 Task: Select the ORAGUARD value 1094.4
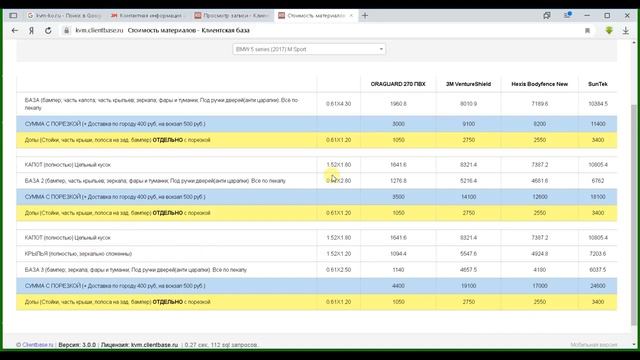(x=398, y=254)
